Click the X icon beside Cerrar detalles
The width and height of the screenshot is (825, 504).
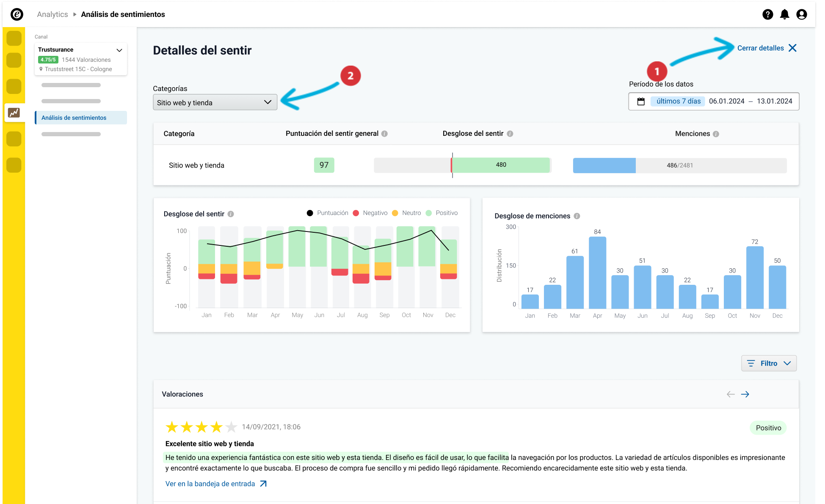(x=792, y=48)
